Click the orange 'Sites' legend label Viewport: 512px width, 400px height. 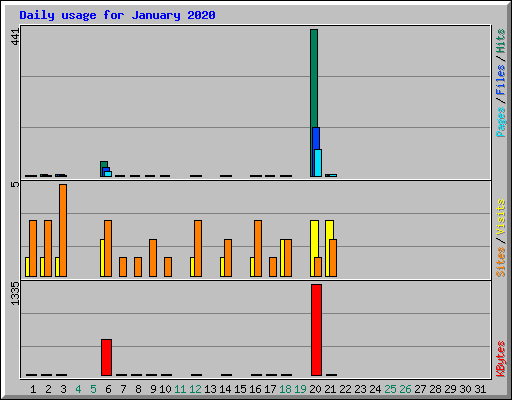(501, 262)
